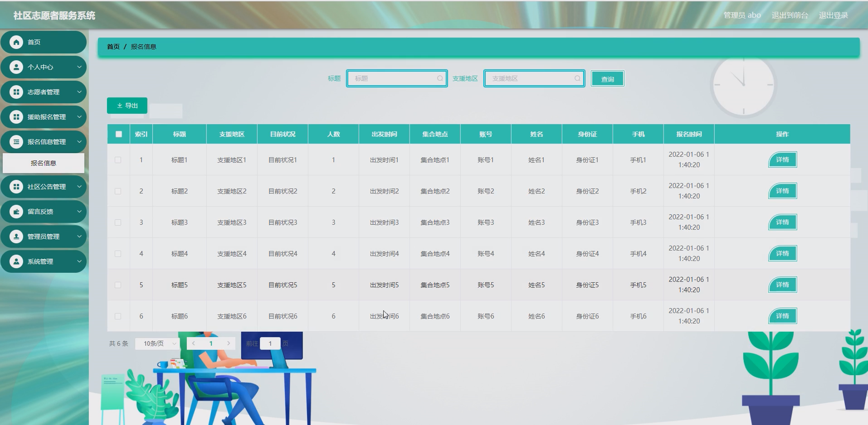
Task: Expand 留言反馈 menu chevron
Action: (x=79, y=212)
